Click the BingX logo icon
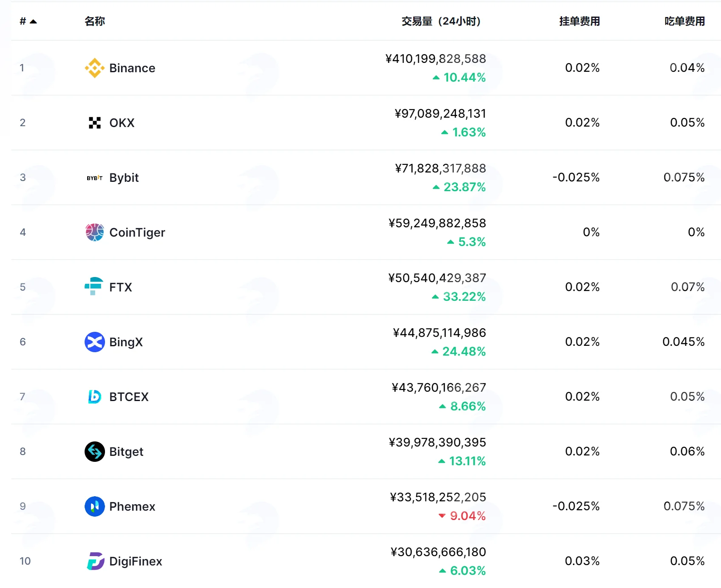This screenshot has height=588, width=721. (x=94, y=342)
